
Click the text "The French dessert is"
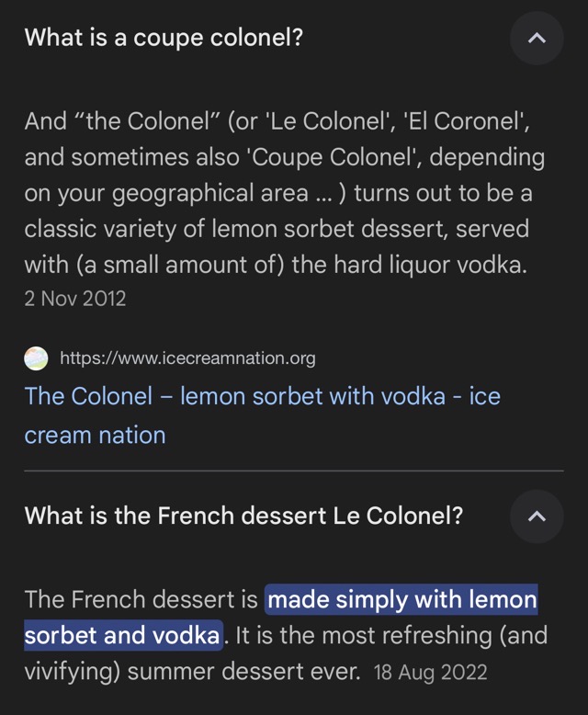coord(141,600)
